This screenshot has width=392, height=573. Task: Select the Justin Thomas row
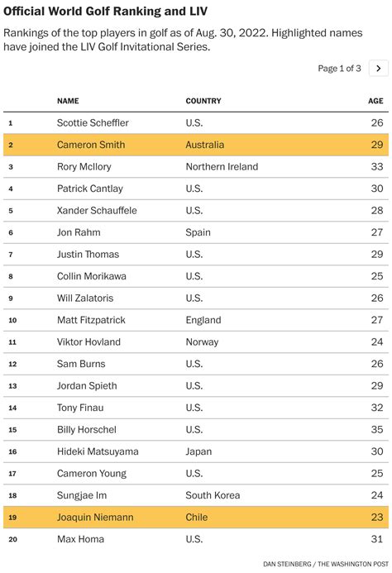click(x=196, y=255)
